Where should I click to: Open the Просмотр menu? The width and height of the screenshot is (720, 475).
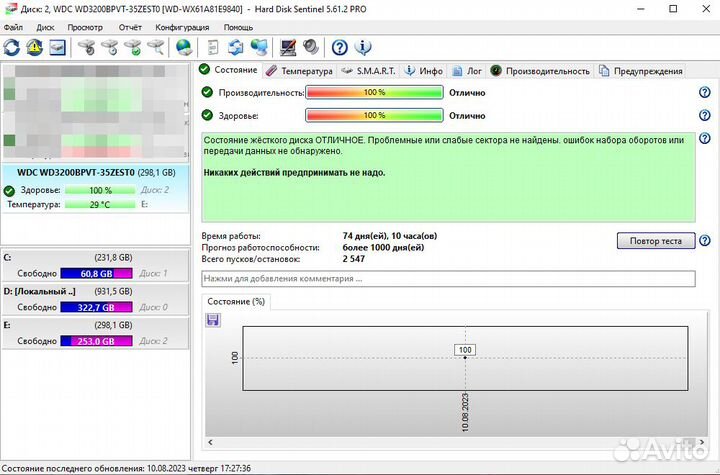[x=85, y=28]
